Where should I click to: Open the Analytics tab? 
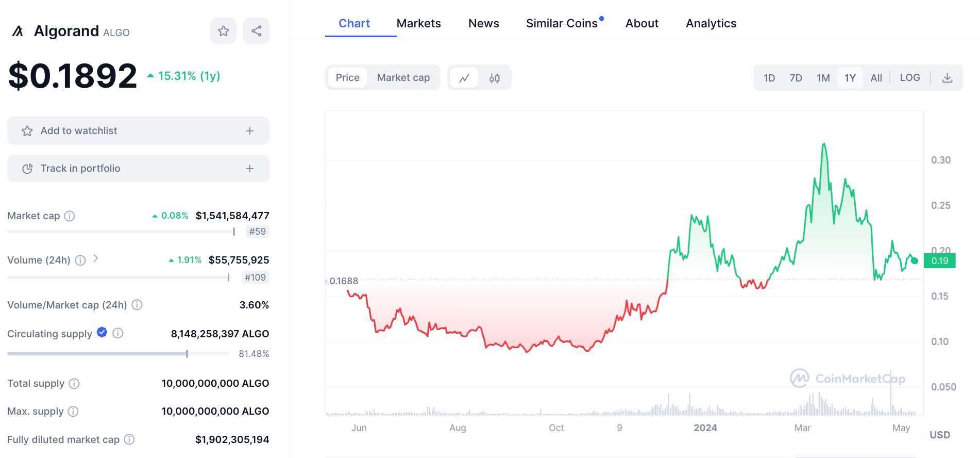711,24
